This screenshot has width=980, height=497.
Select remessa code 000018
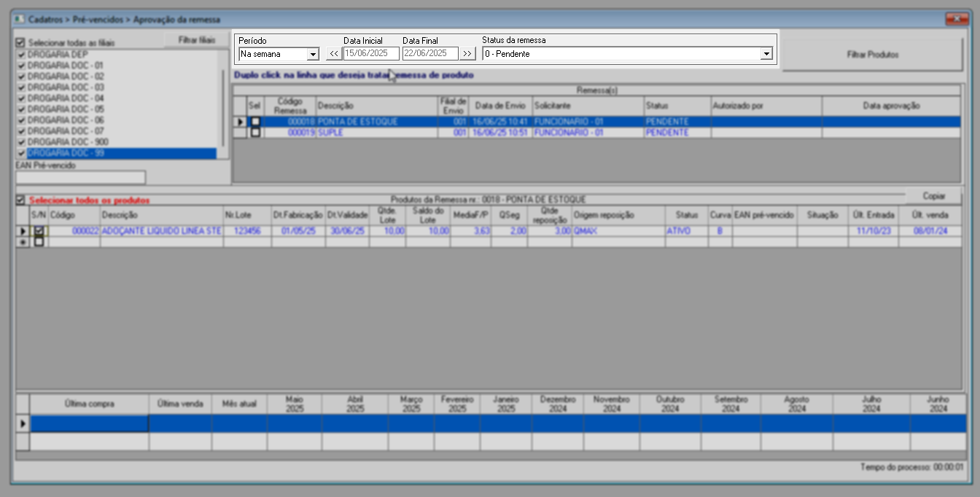point(289,122)
